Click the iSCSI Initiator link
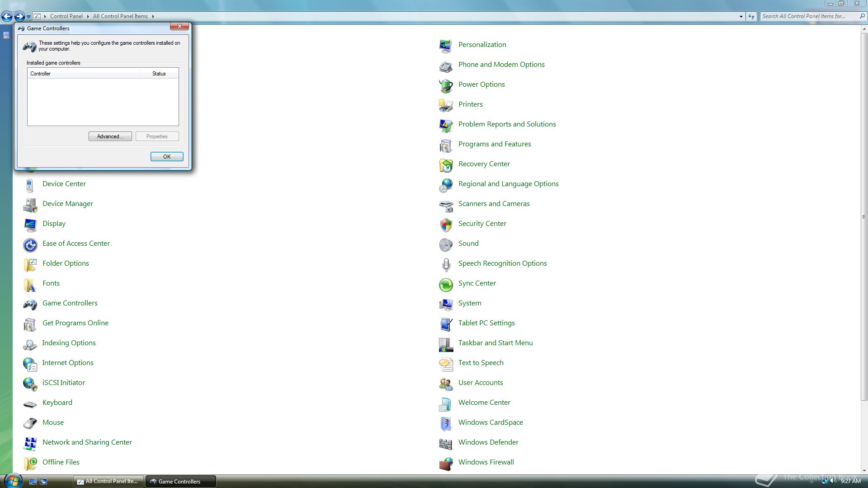This screenshot has height=488, width=868. 63,382
